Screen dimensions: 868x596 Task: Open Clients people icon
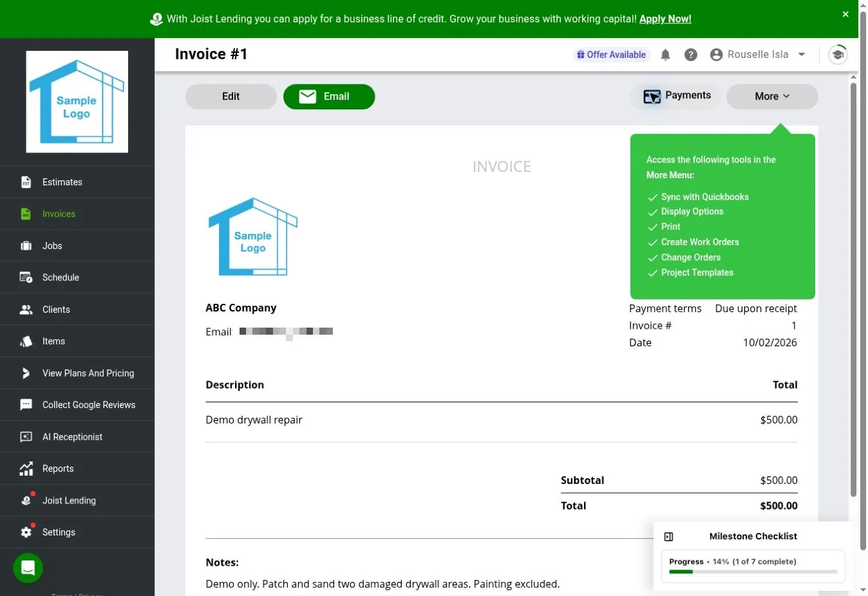pos(26,310)
